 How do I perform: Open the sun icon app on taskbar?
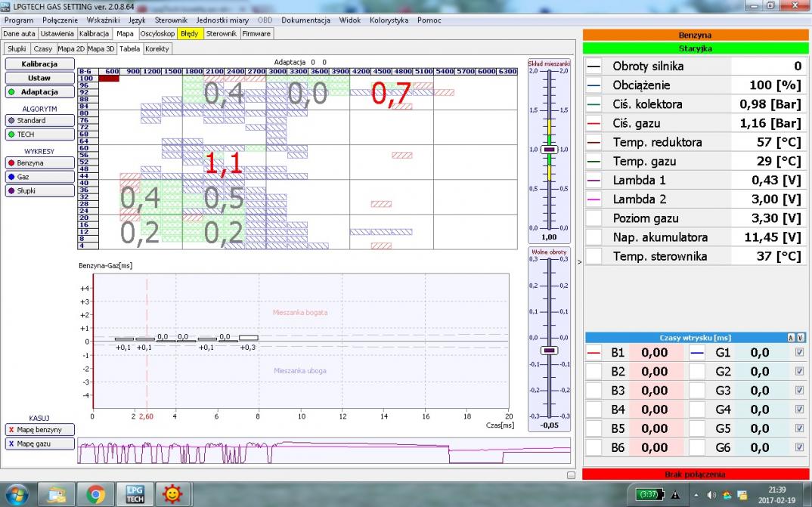pyautogui.click(x=173, y=495)
